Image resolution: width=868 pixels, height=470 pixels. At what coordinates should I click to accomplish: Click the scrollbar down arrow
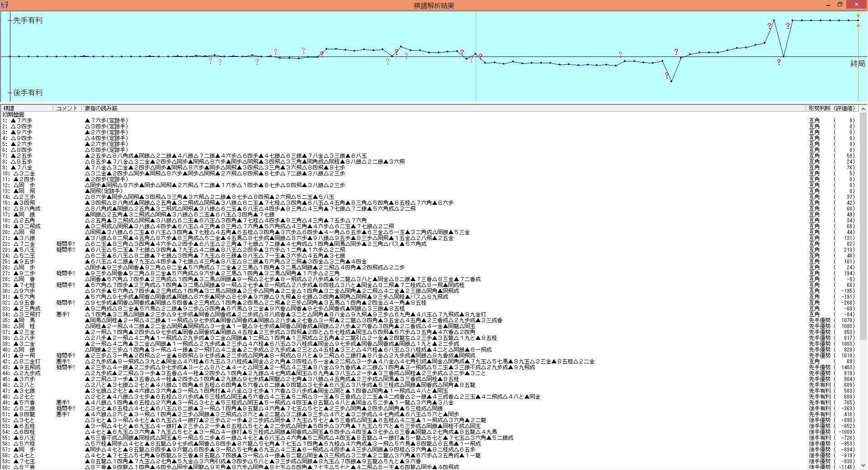coord(863,465)
